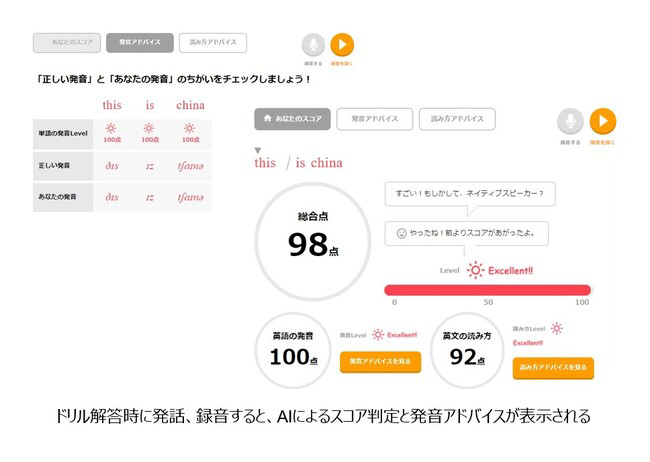Switch to 発音アドバイス tab in the score panel
Screen dimensions: 650x462
click(x=374, y=119)
